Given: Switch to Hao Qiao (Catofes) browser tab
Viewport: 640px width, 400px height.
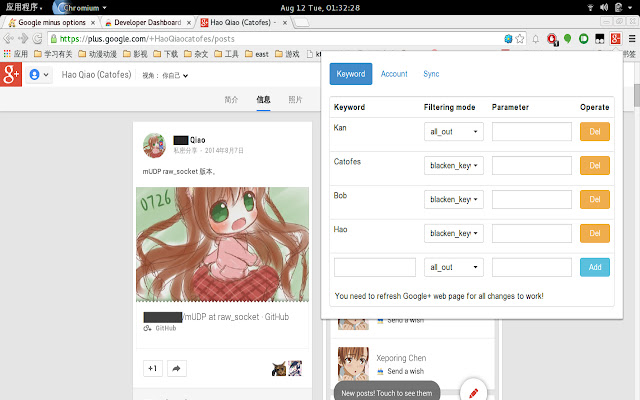Looking at the screenshot, I should click(243, 22).
